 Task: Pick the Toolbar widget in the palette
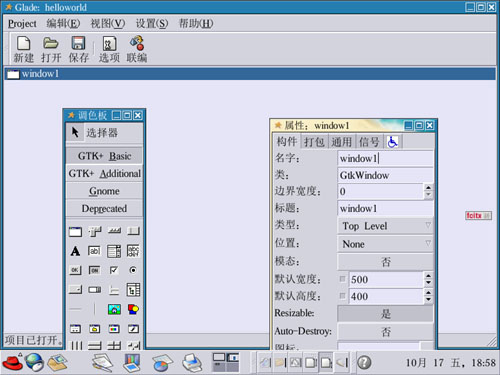[x=114, y=231]
